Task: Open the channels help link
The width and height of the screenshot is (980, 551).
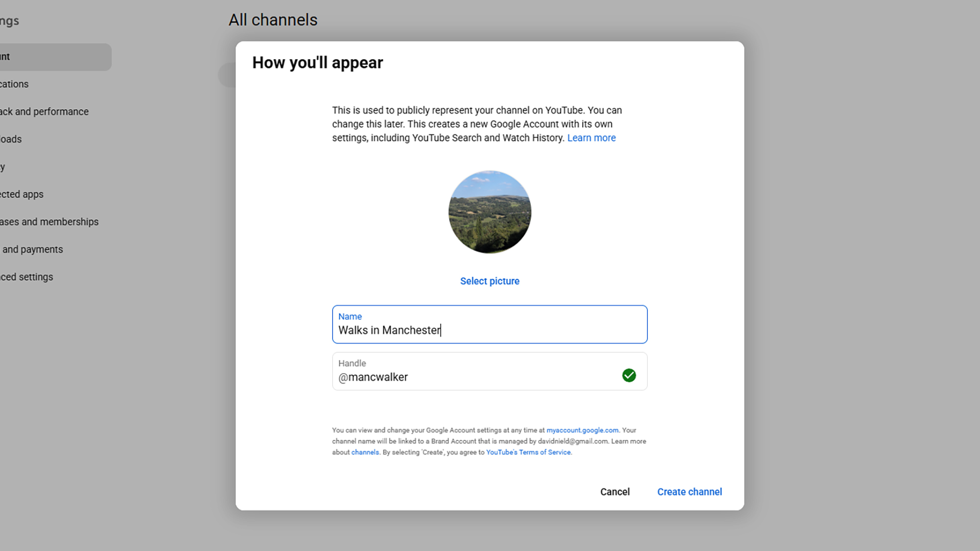Action: [365, 452]
